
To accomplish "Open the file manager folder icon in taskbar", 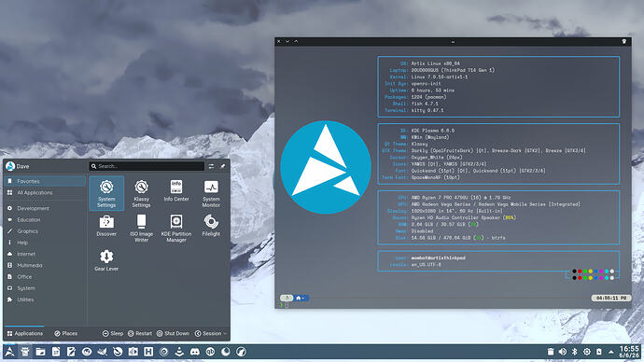I will [x=40, y=352].
